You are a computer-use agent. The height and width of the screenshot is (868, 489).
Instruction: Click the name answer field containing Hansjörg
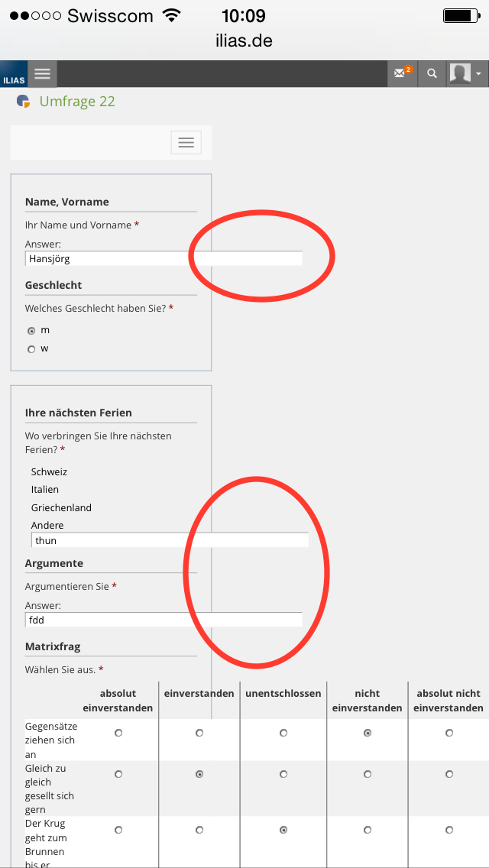pos(163,259)
